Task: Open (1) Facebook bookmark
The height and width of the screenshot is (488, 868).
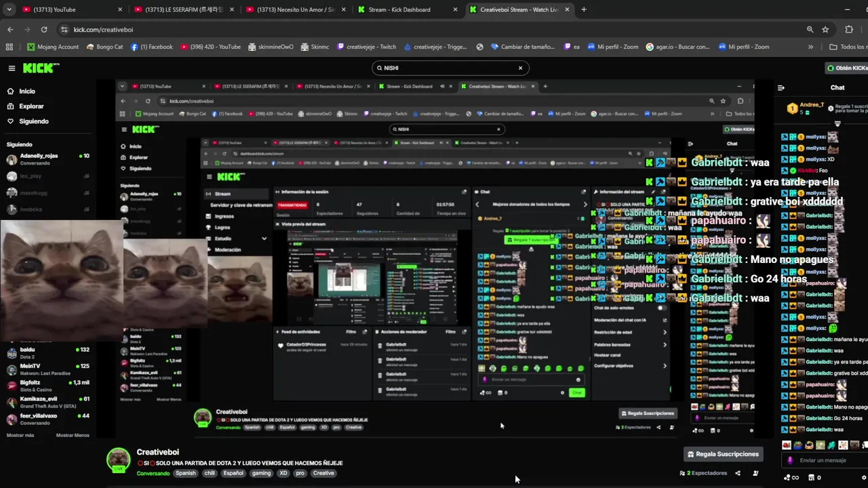Action: point(152,47)
